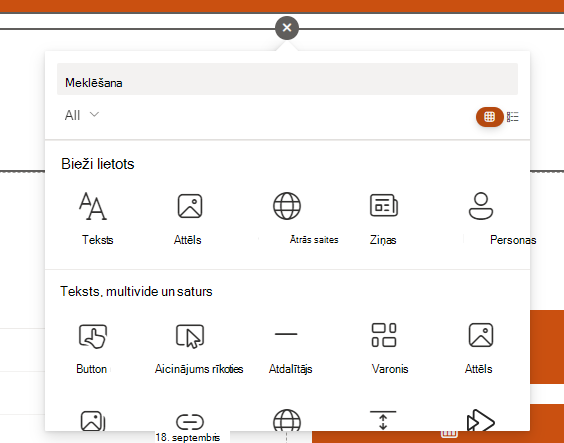Add the Teksts web part from Bieži lietots
This screenshot has height=443, width=564.
93,218
